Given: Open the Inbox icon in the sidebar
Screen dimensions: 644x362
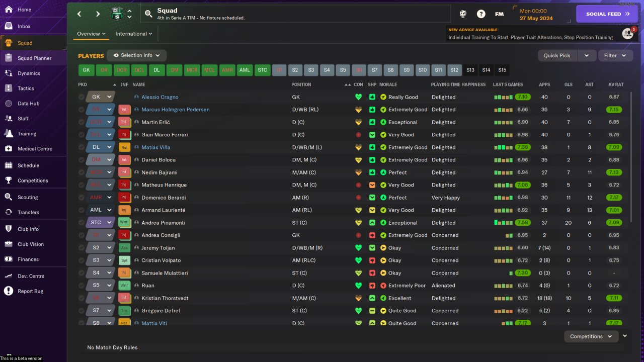Looking at the screenshot, I should tap(9, 26).
